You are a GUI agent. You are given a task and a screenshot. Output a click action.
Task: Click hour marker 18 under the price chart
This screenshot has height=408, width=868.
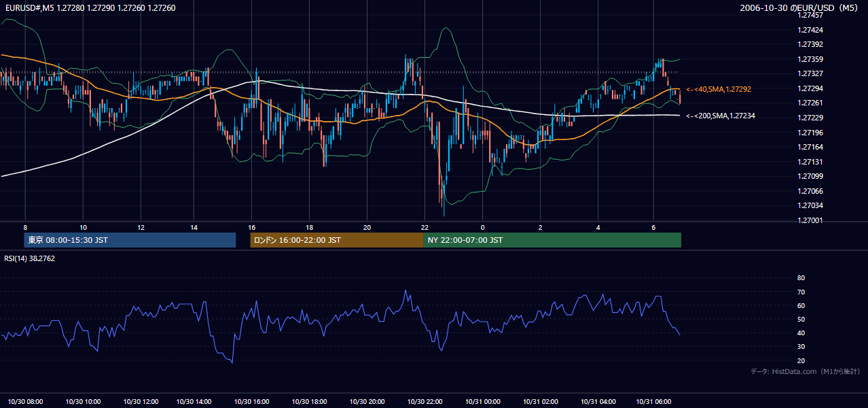(x=309, y=227)
